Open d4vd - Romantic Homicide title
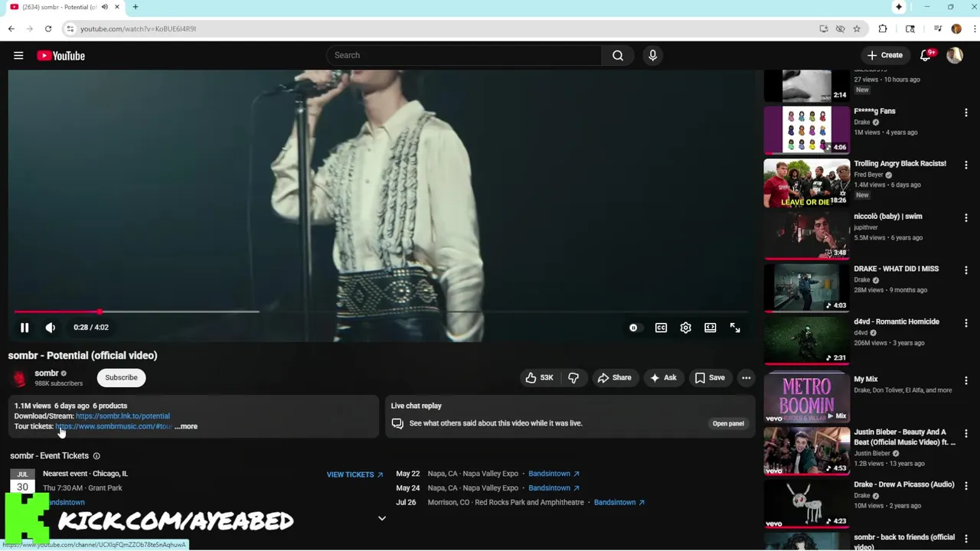 [x=897, y=321]
